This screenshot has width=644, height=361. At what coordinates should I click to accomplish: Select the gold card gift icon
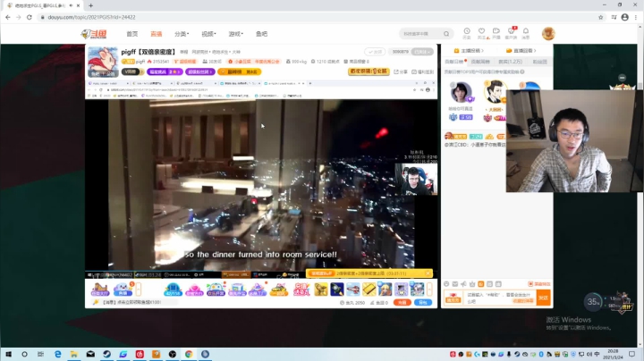pyautogui.click(x=369, y=290)
